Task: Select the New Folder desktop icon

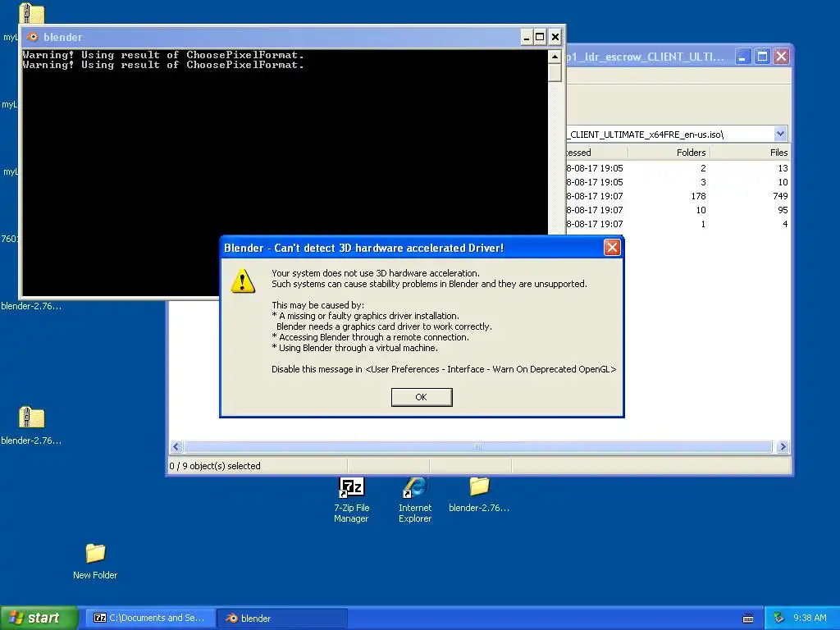Action: [x=95, y=561]
